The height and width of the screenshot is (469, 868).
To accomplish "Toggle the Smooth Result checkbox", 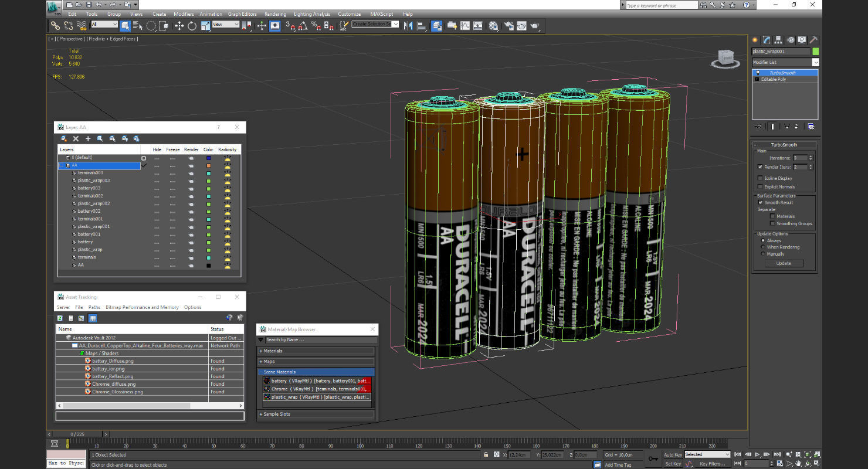I will (761, 202).
